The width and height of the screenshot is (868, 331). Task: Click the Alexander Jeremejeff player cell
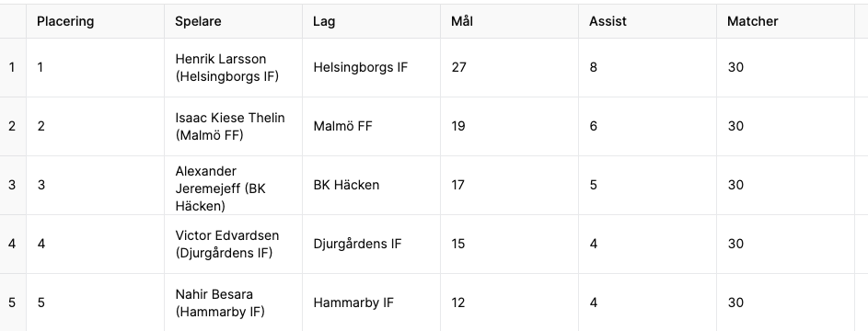pyautogui.click(x=233, y=185)
